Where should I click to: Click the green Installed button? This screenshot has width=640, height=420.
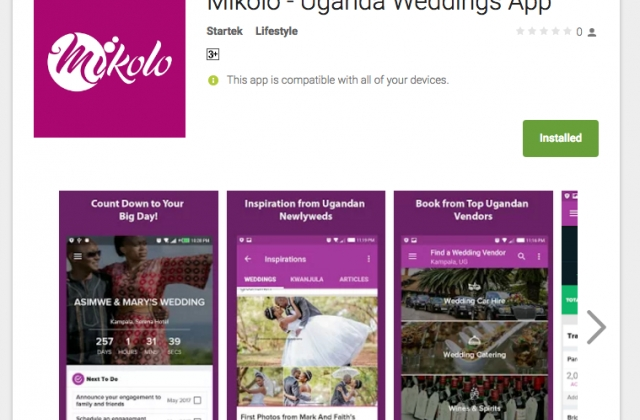(560, 138)
